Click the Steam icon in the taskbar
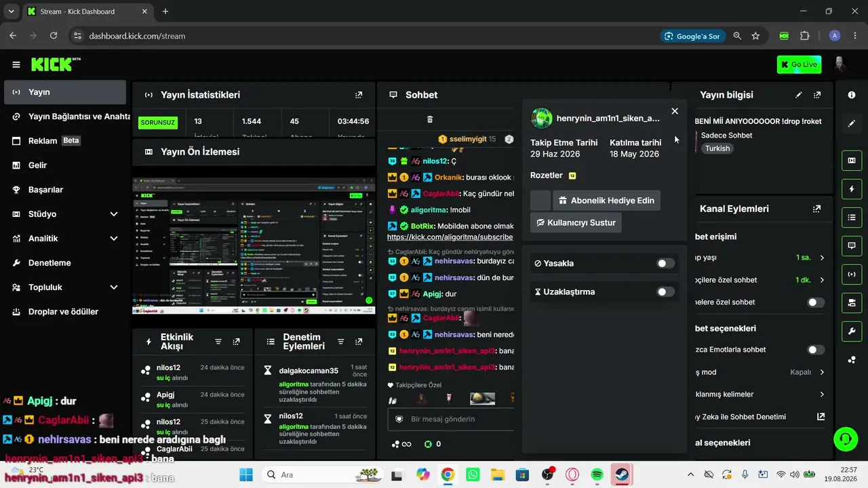 pyautogui.click(x=621, y=474)
